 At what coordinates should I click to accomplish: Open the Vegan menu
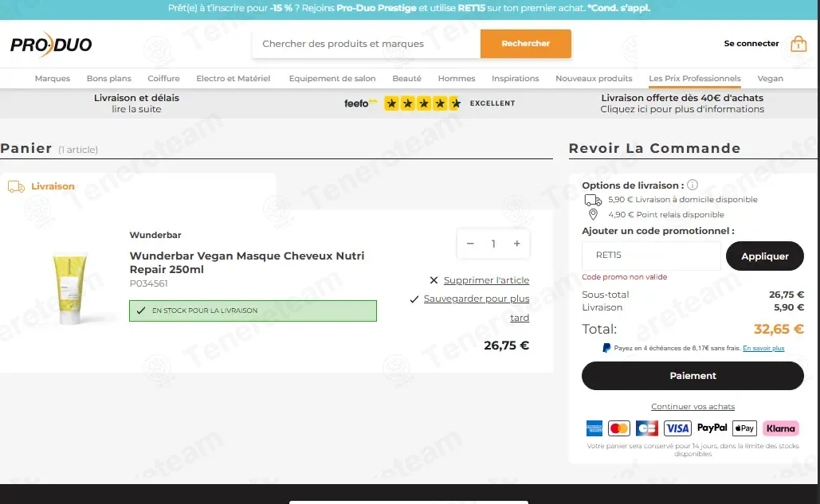(x=770, y=78)
